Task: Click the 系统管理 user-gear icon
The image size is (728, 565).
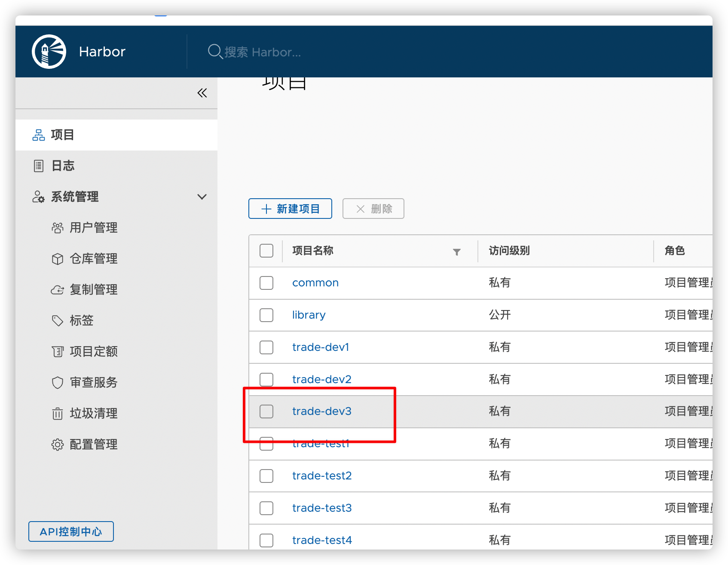Action: pos(39,197)
